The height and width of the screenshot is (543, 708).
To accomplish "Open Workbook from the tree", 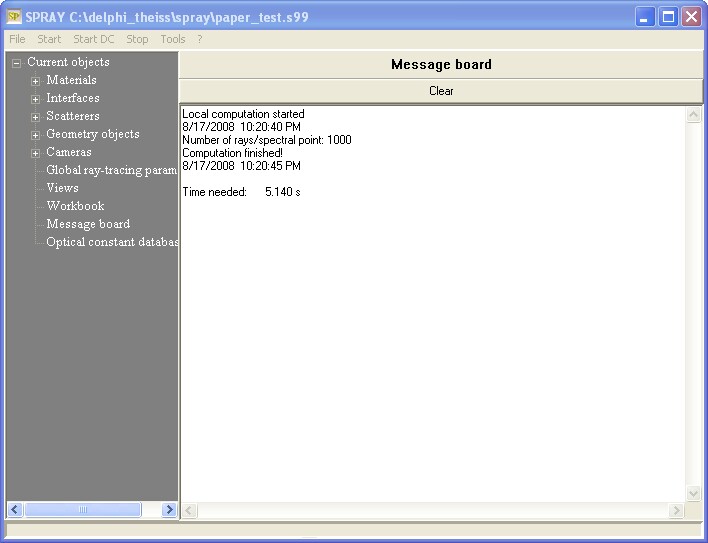I will 75,206.
